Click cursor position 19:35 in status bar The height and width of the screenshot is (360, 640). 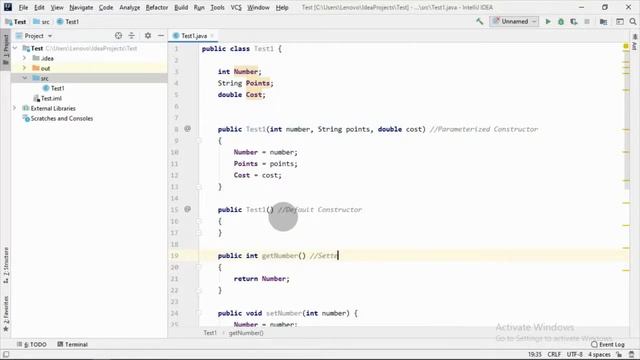click(x=535, y=355)
